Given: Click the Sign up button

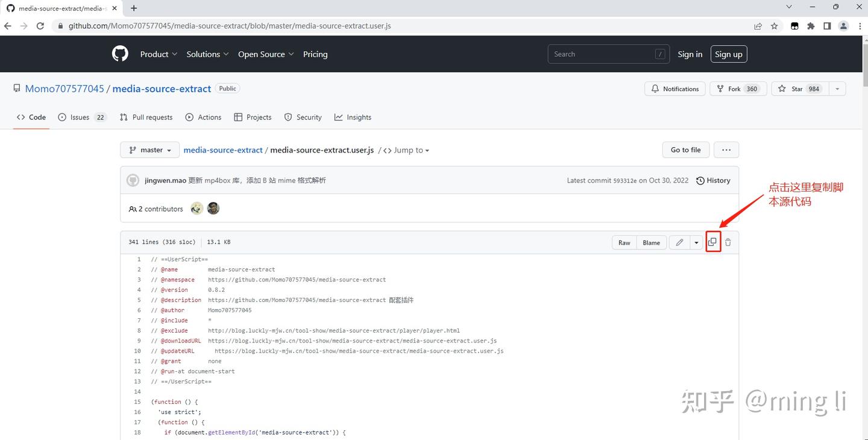Looking at the screenshot, I should click(728, 54).
